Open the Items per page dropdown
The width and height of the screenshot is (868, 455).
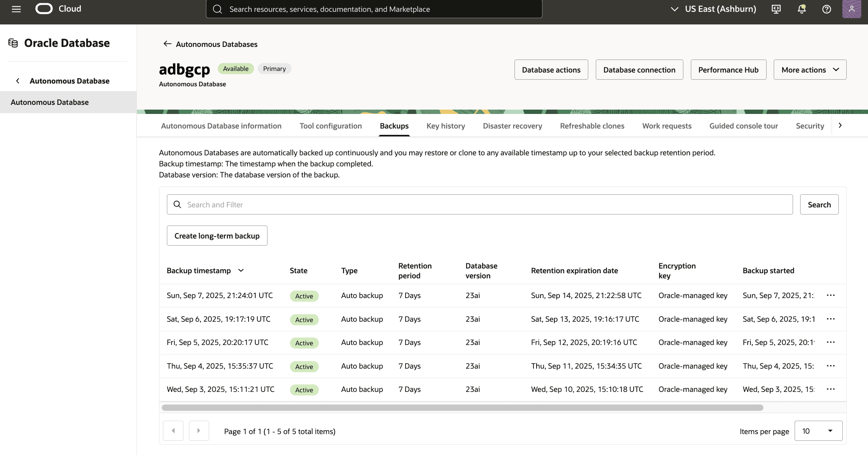coord(818,431)
